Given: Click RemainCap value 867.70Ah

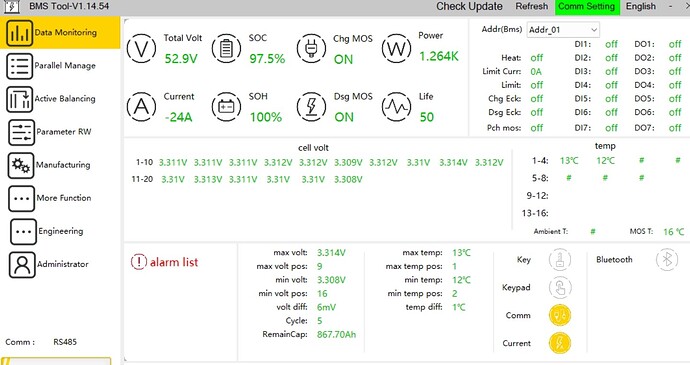Looking at the screenshot, I should [x=336, y=335].
